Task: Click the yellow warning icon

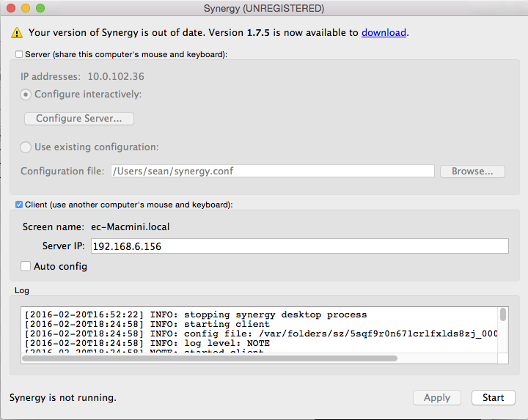Action: tap(17, 33)
